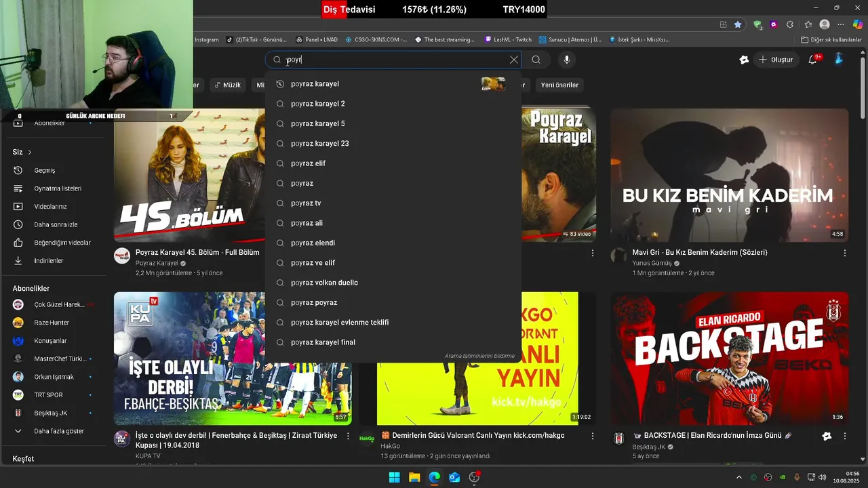Open the Orkun Işıtmak subscription channel
The width and height of the screenshot is (868, 488).
coord(54,377)
